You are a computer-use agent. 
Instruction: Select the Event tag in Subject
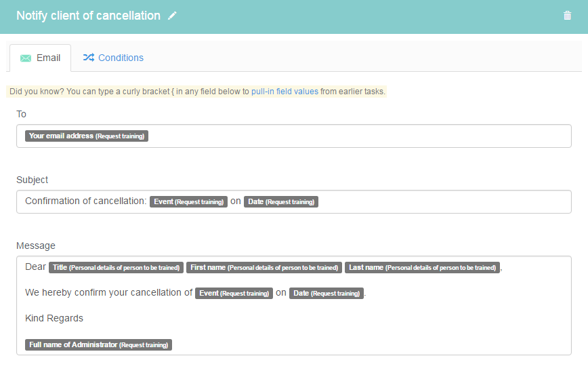coord(188,201)
